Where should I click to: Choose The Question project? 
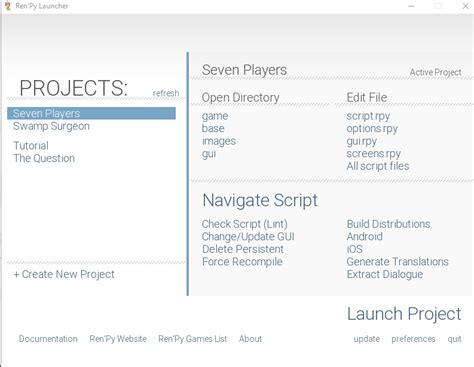pyautogui.click(x=44, y=158)
